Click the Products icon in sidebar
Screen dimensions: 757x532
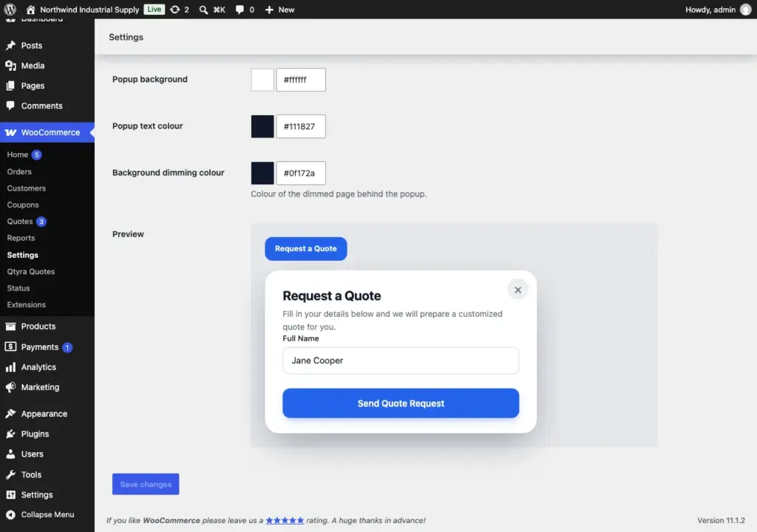click(10, 327)
